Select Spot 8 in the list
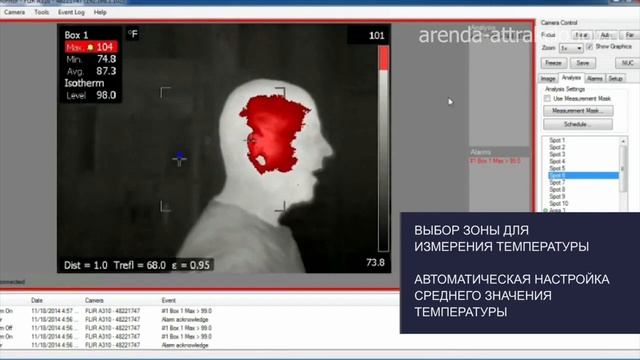 pos(557,189)
